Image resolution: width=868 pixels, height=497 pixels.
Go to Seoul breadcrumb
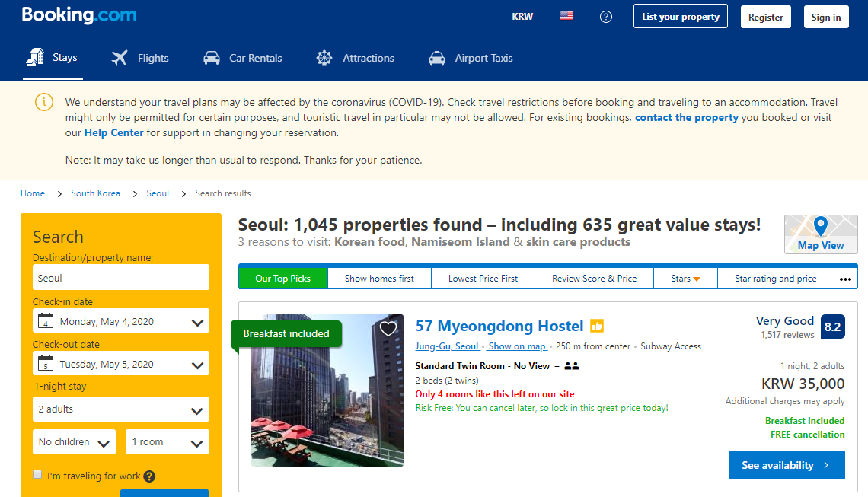(x=157, y=193)
